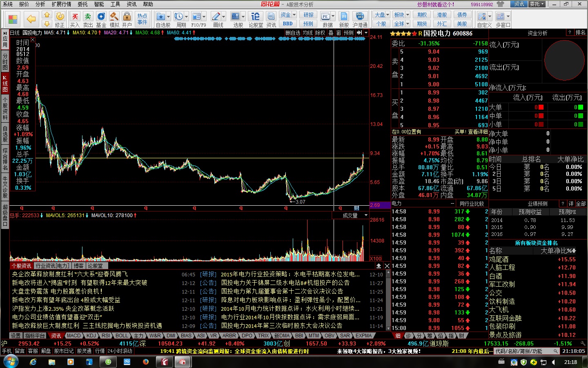
Task: Open the 基金 fund icon
Action: [x=101, y=16]
